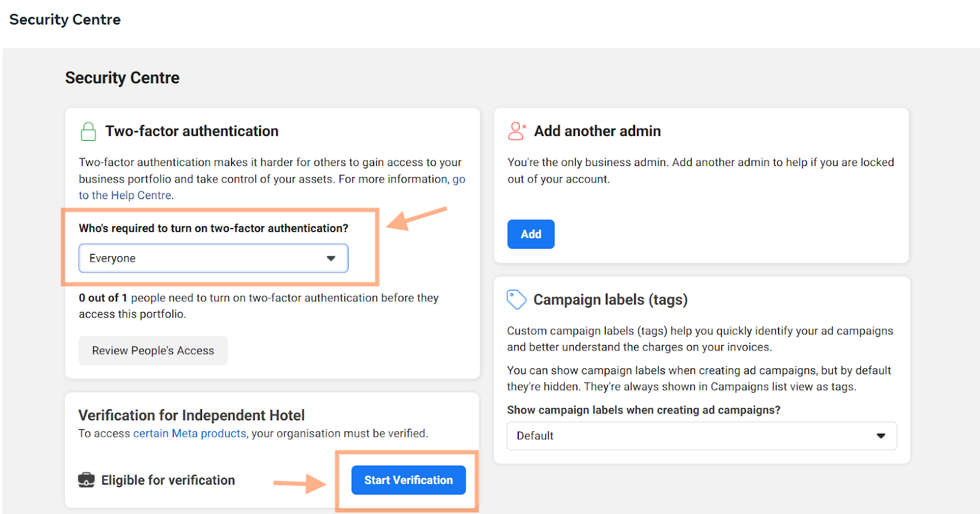The height and width of the screenshot is (514, 980).
Task: Click the Campaign labels (tags) heading
Action: click(x=610, y=300)
